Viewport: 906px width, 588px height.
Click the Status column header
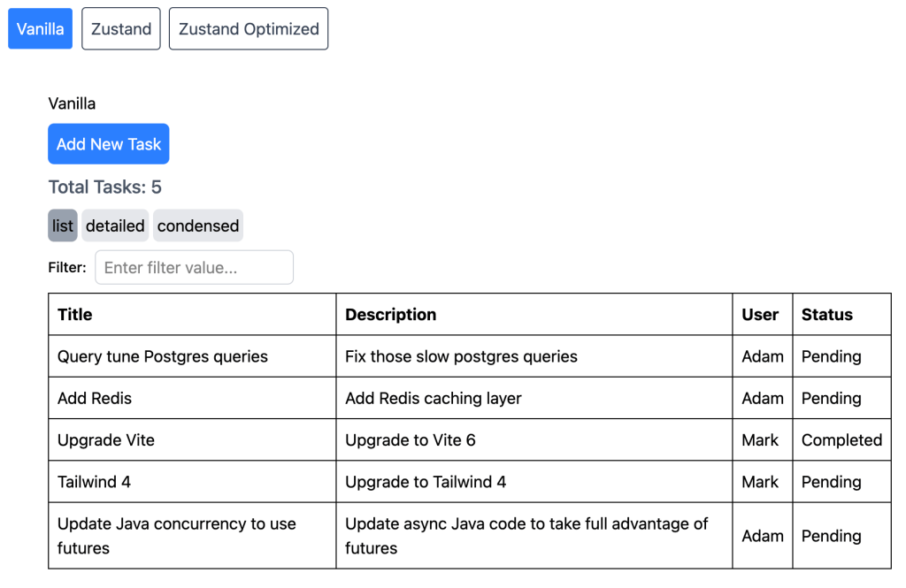827,314
